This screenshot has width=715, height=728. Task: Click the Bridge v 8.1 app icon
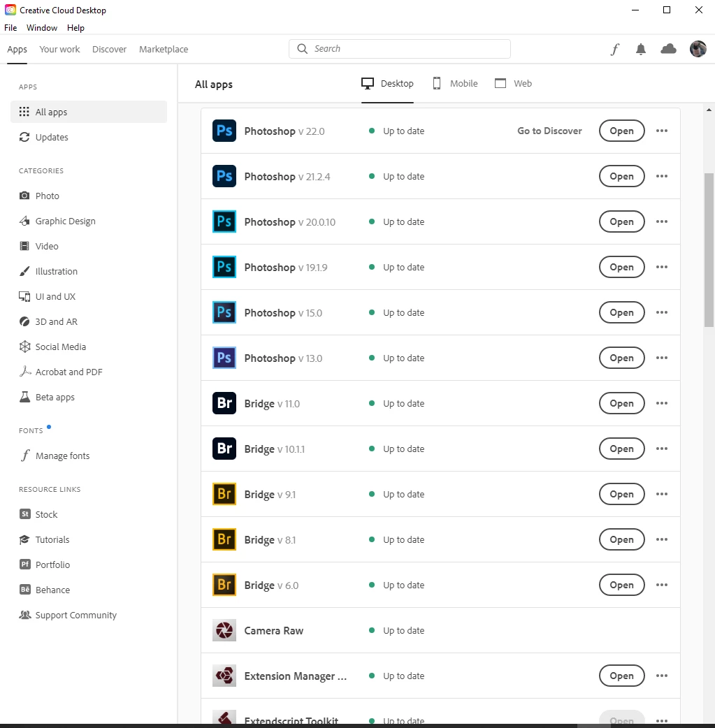click(x=224, y=539)
